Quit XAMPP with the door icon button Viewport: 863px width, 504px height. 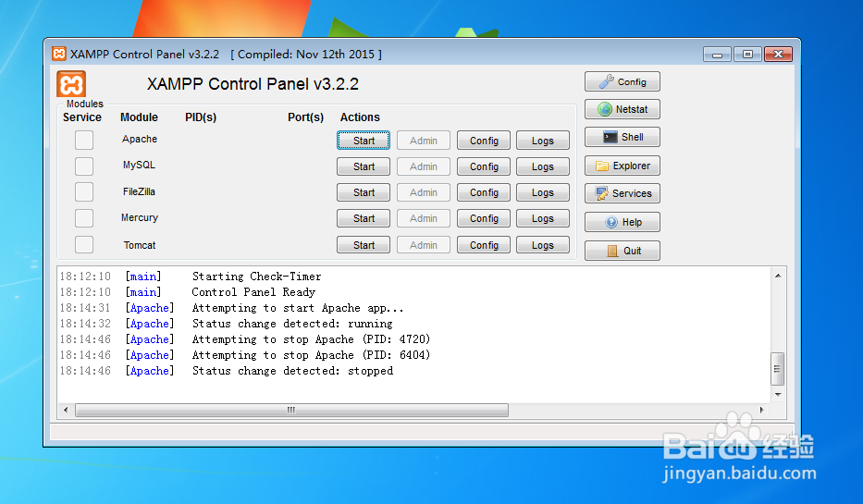tap(622, 251)
